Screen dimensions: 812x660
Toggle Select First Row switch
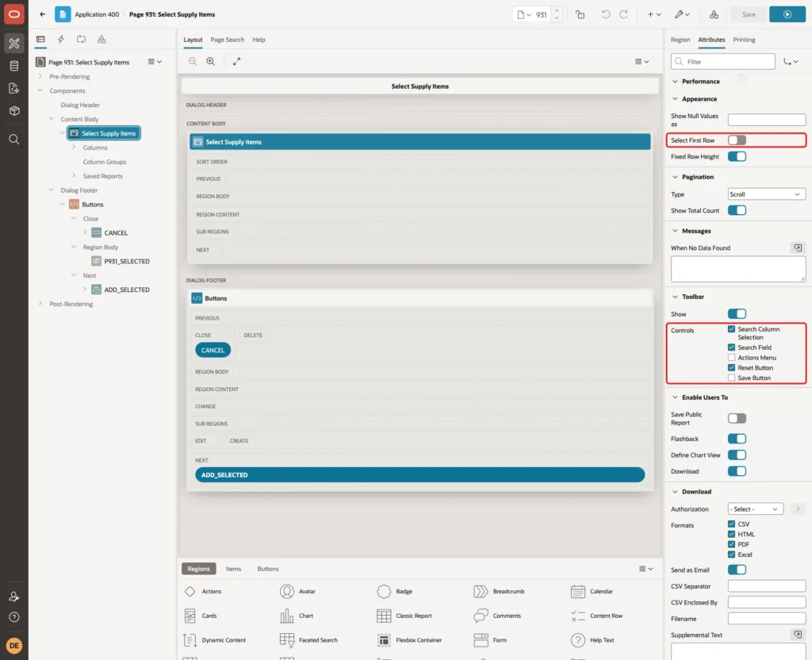click(x=737, y=140)
